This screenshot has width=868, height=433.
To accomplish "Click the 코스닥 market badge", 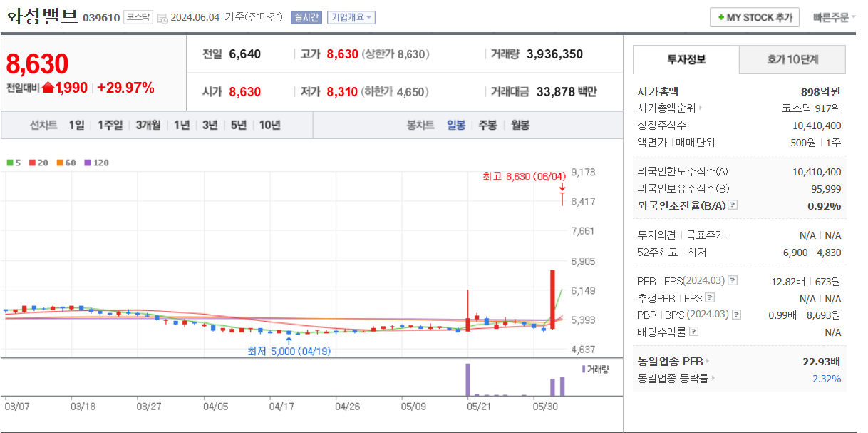I will click(138, 17).
